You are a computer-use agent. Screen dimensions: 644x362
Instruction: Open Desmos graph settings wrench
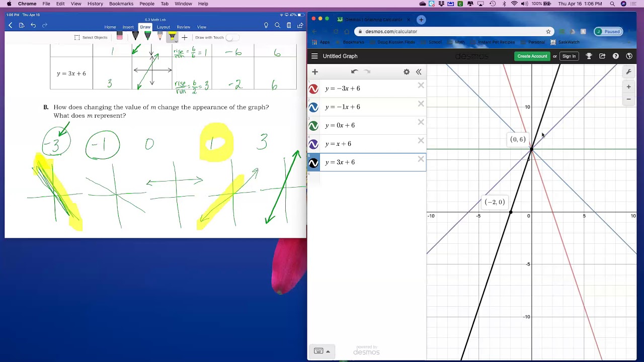[628, 72]
